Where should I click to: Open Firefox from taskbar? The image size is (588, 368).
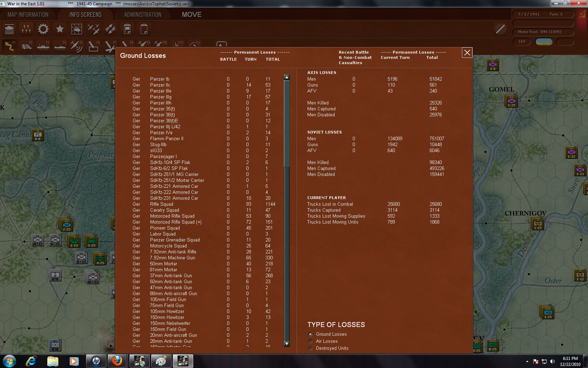(117, 361)
